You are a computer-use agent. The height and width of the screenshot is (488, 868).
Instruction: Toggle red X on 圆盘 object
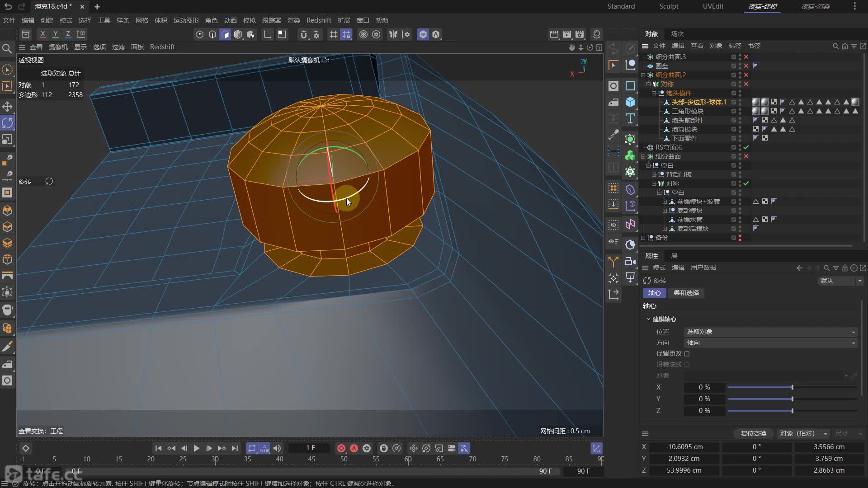coord(746,66)
